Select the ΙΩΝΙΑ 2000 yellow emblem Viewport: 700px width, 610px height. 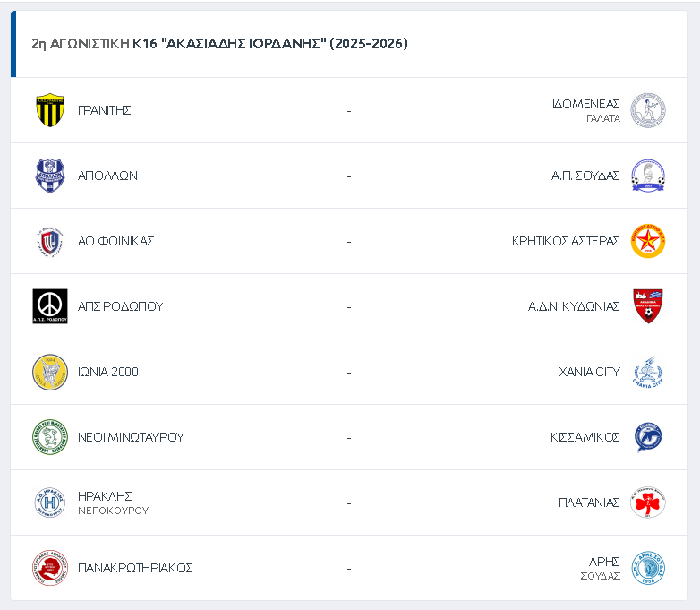click(50, 372)
